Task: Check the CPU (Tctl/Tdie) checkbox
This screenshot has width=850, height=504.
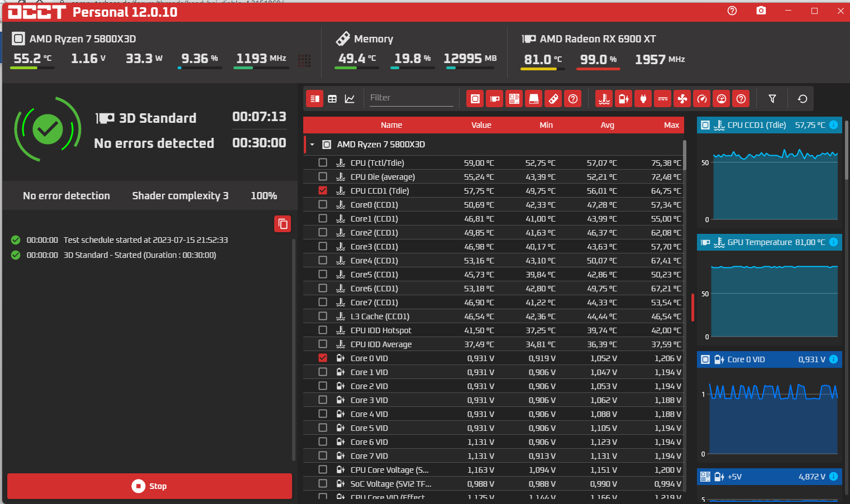Action: (323, 162)
